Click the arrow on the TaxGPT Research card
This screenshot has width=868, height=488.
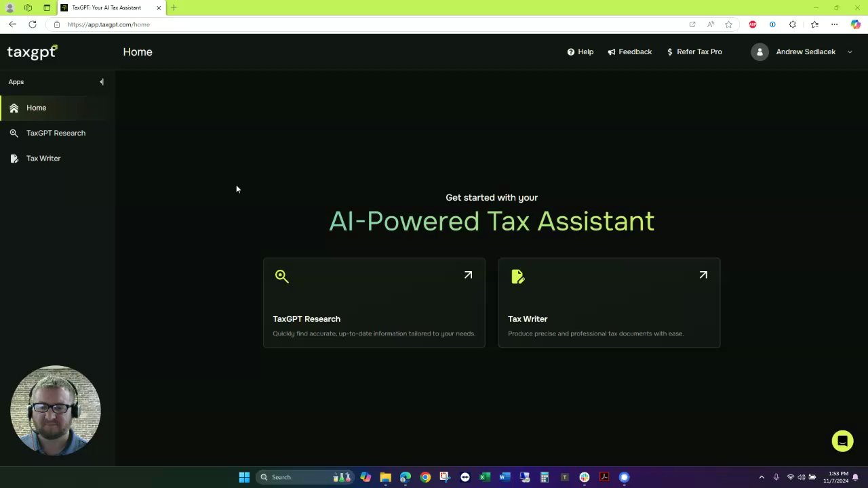click(x=468, y=274)
